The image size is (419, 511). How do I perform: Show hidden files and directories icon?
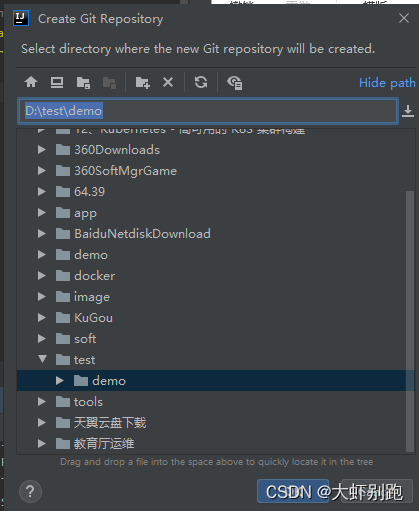pos(235,83)
